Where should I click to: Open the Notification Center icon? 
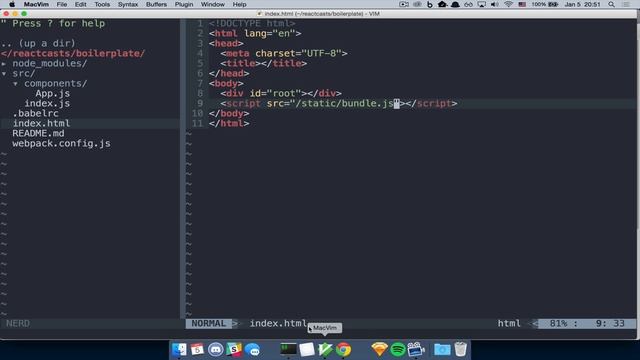point(627,4)
